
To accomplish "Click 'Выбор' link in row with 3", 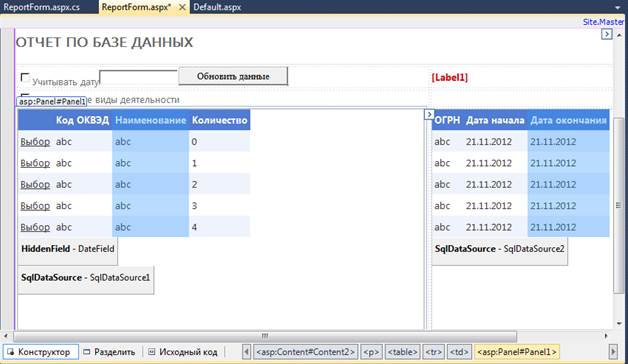I will (35, 206).
